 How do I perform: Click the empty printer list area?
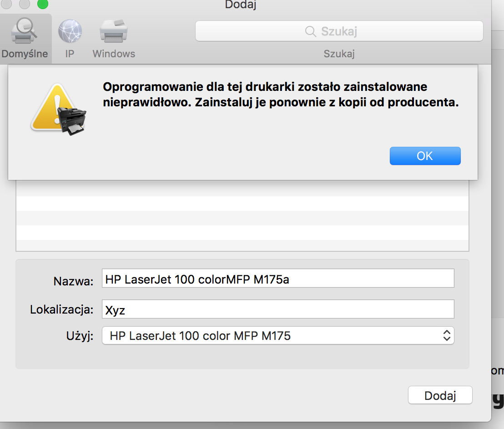point(241,218)
